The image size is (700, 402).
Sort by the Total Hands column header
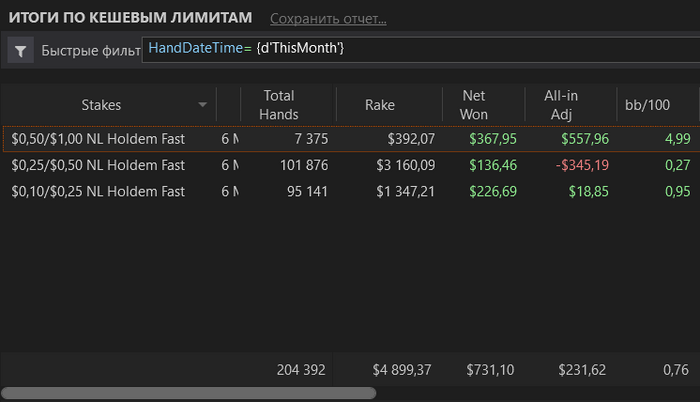[x=279, y=104]
